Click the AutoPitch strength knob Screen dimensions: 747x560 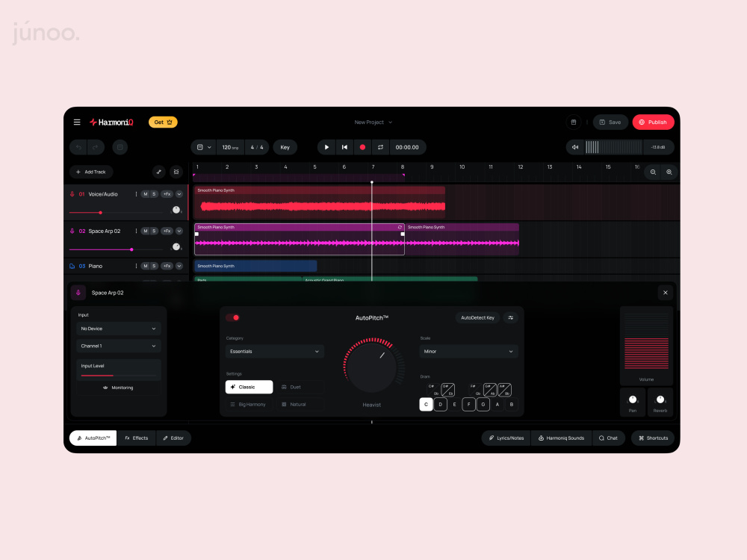[372, 367]
